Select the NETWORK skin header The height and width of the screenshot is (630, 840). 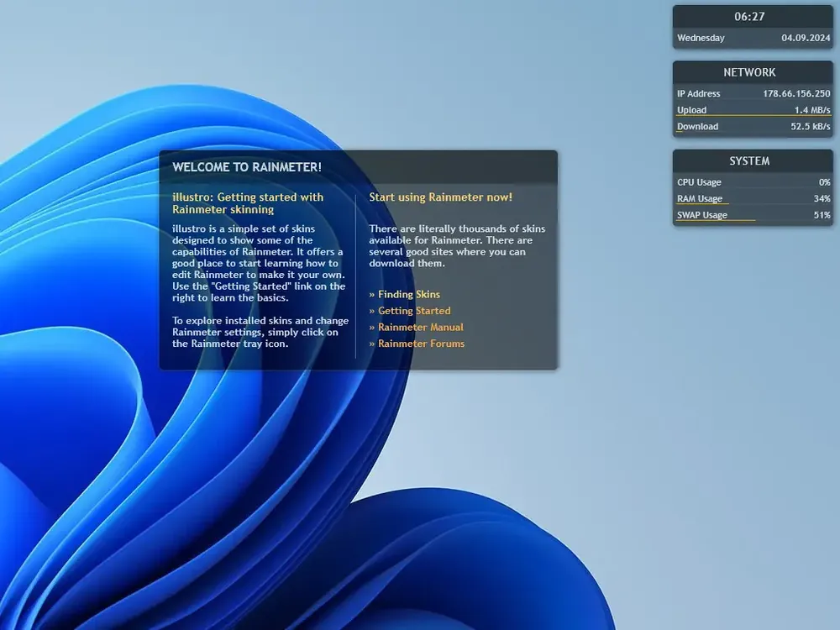pos(749,72)
